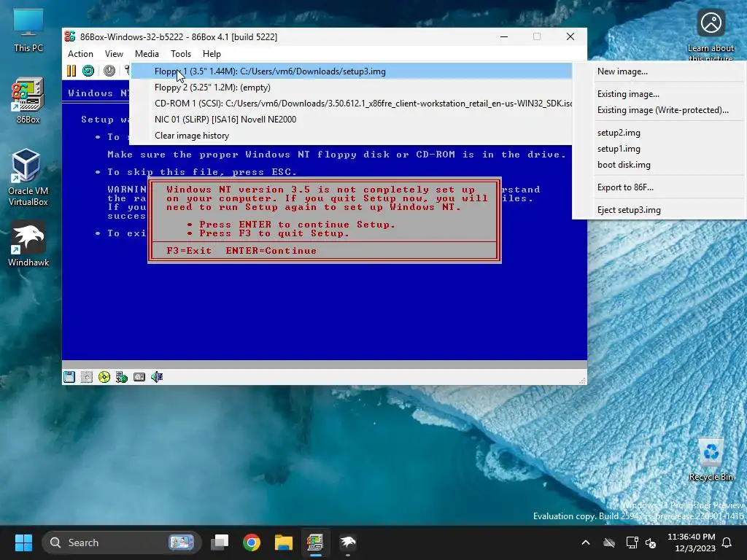This screenshot has width=747, height=560.
Task: Open the Tools menu
Action: [181, 54]
